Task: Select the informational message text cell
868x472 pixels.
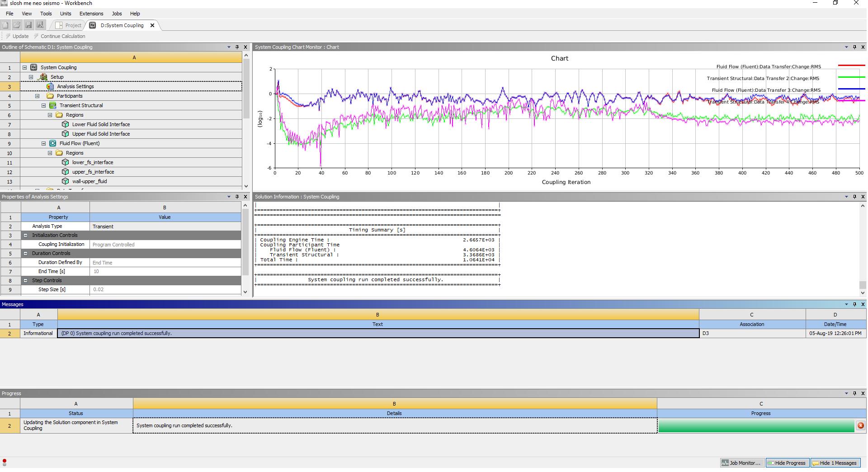Action: pos(378,333)
